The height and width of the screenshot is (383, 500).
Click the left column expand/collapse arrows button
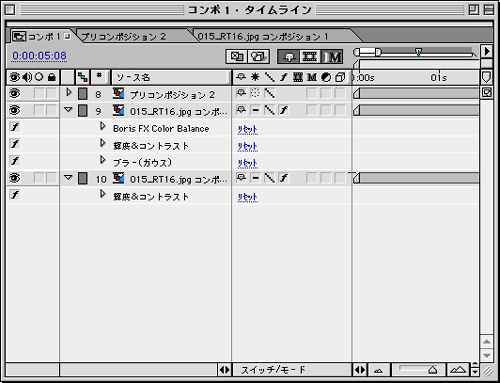(x=224, y=370)
